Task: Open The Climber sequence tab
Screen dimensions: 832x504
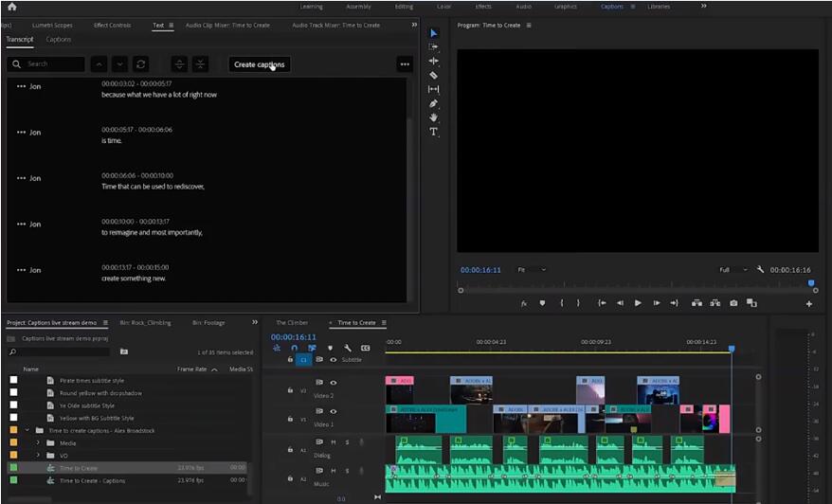Action: [x=292, y=322]
